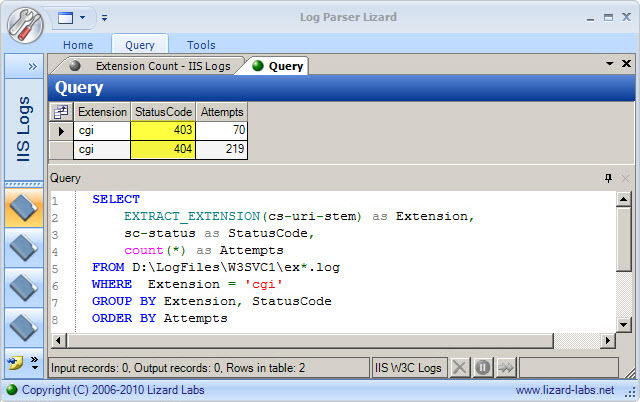Open the sidebar configure buttons chevron

(35, 363)
